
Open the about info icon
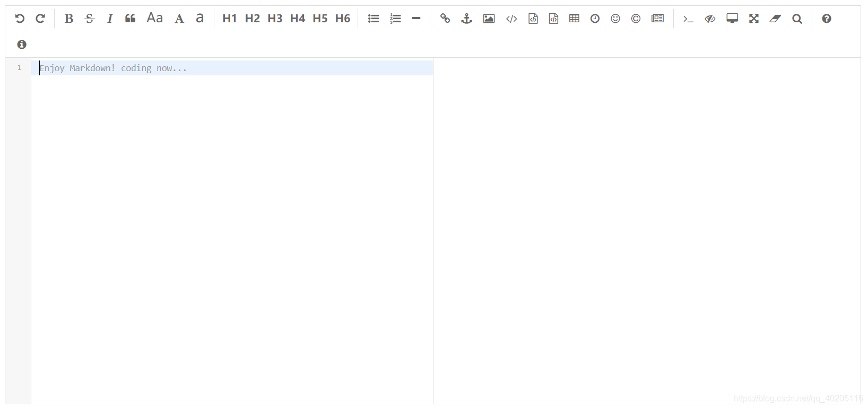[22, 45]
